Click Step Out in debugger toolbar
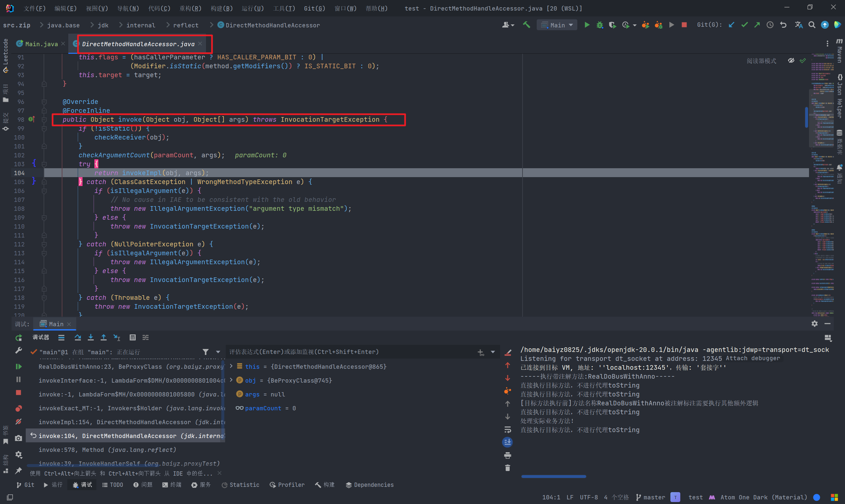 103,337
